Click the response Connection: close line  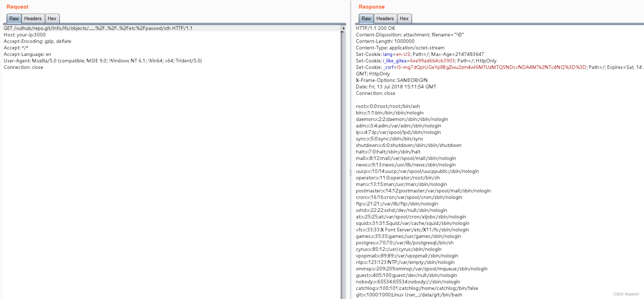click(x=376, y=93)
